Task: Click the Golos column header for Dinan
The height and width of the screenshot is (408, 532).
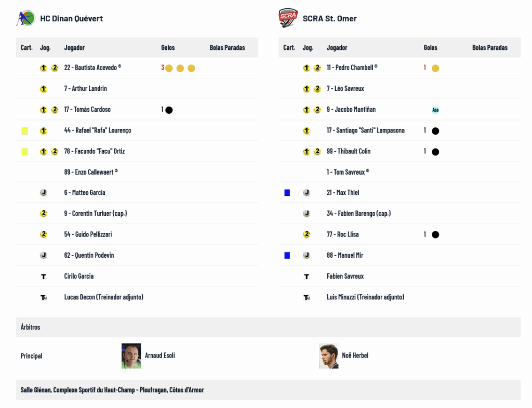Action: pos(168,48)
